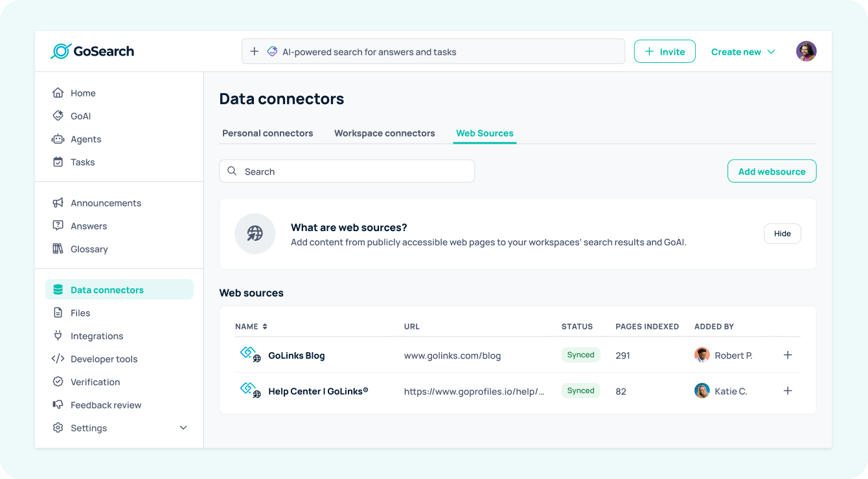Click the GoLinks Blog source icon
868x479 pixels.
pyautogui.click(x=250, y=354)
